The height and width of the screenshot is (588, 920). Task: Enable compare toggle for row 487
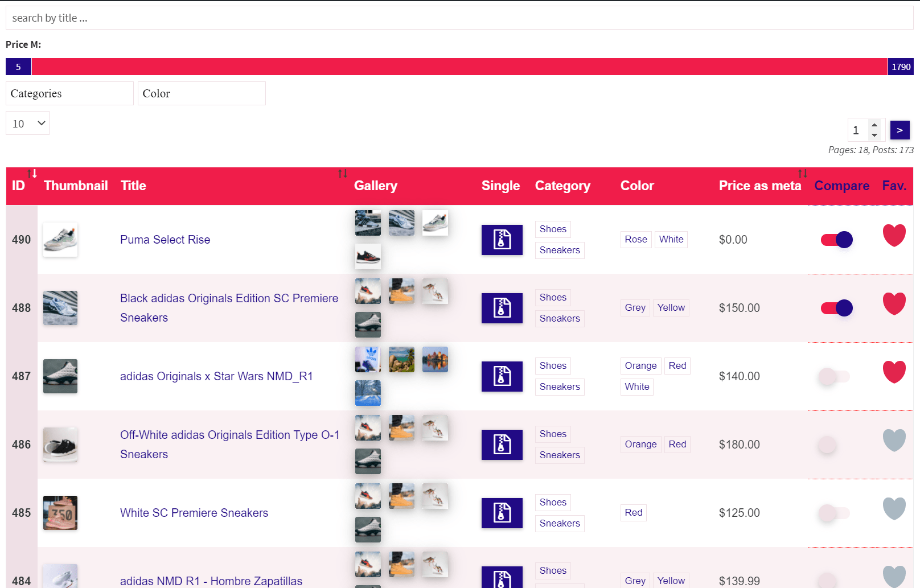[x=835, y=376]
